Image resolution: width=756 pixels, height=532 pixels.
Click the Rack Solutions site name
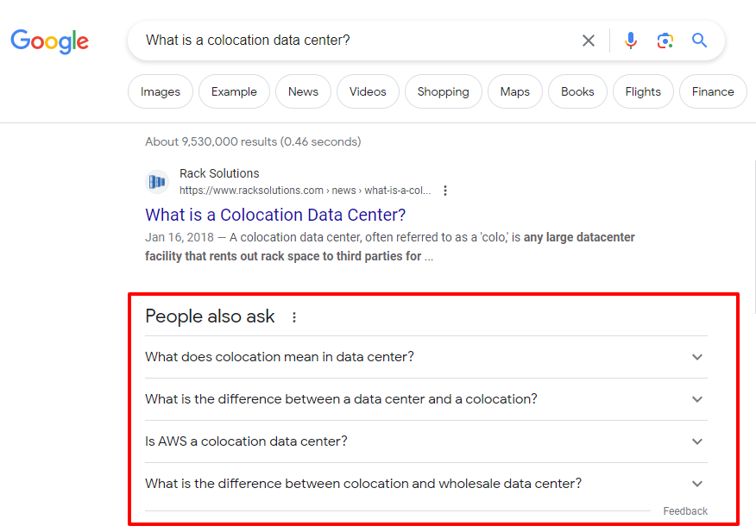219,173
